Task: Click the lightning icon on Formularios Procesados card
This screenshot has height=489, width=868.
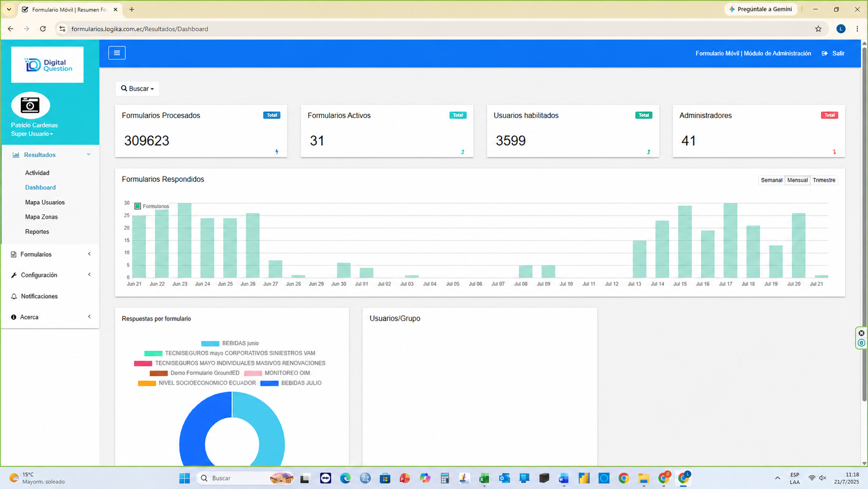Action: click(x=277, y=152)
